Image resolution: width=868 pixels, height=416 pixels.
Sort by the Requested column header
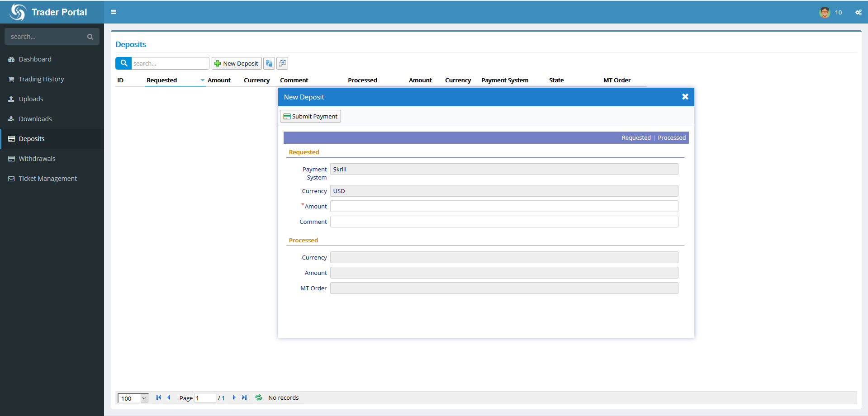[161, 80]
